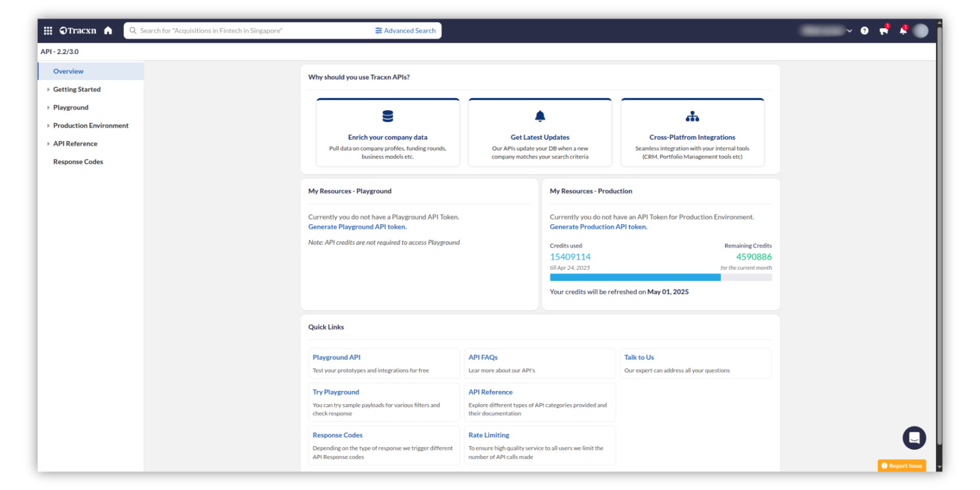Expand the Getting Started section

(77, 89)
